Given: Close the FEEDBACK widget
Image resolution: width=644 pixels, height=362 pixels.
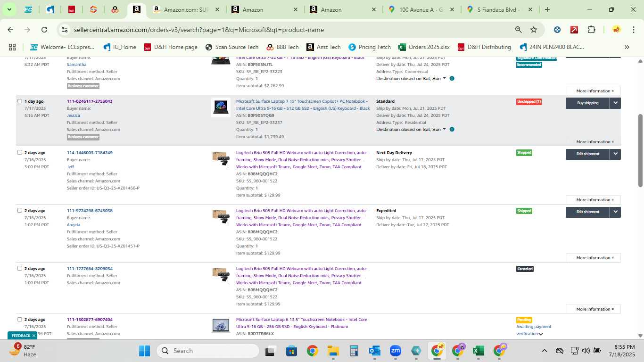Looking at the screenshot, I should tap(34, 336).
